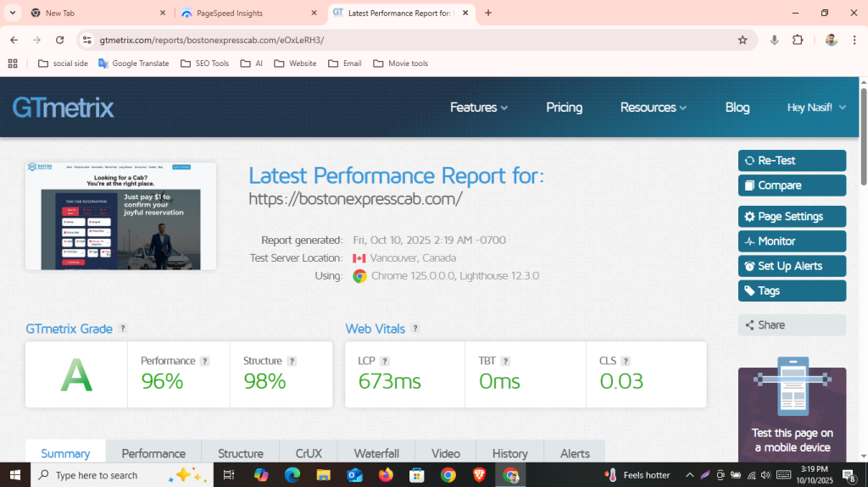
Task: Click the help icon next to Performance score
Action: (x=205, y=361)
